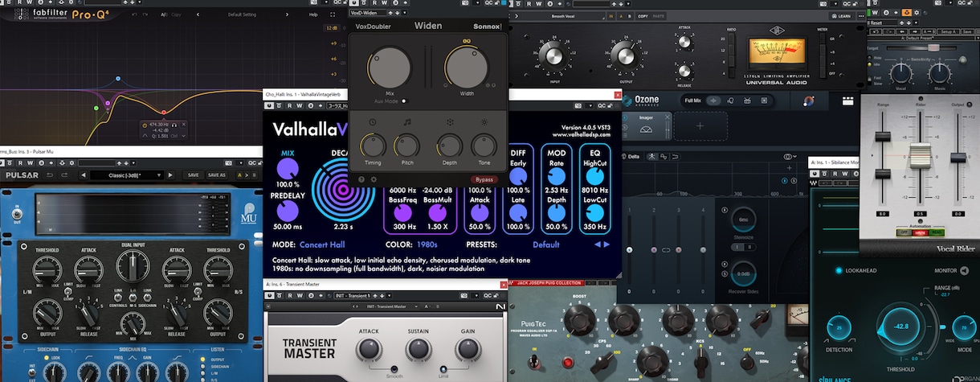Screen dimensions: 980x382
Task: Click the undo arrow in FabFilter Pro-Q 4
Action: tap(134, 14)
